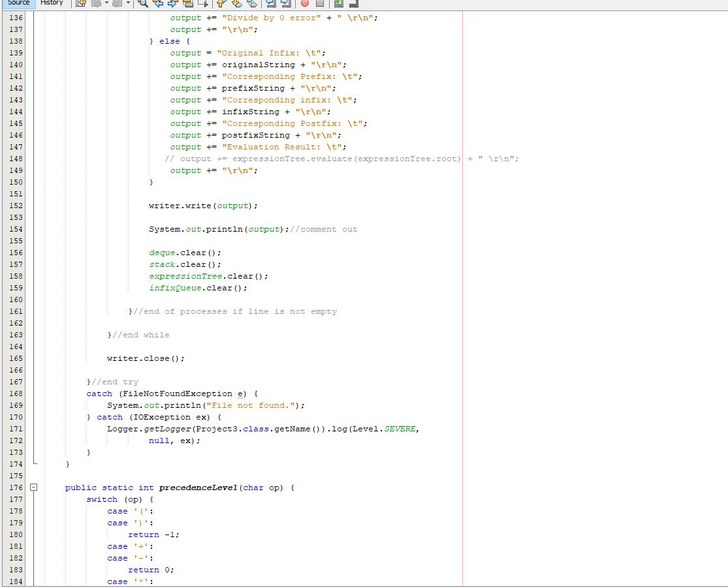728x588 pixels.
Task: Click the stack.clear() statement
Action: tap(185, 264)
